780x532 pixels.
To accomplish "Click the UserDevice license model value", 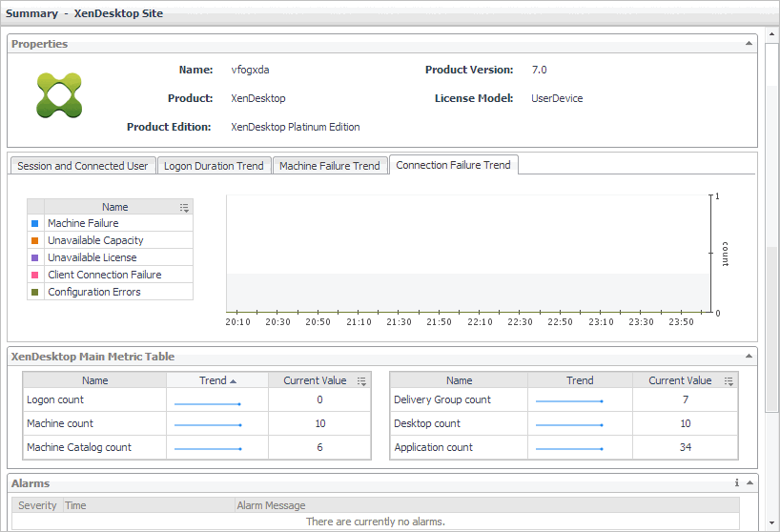I will point(557,98).
